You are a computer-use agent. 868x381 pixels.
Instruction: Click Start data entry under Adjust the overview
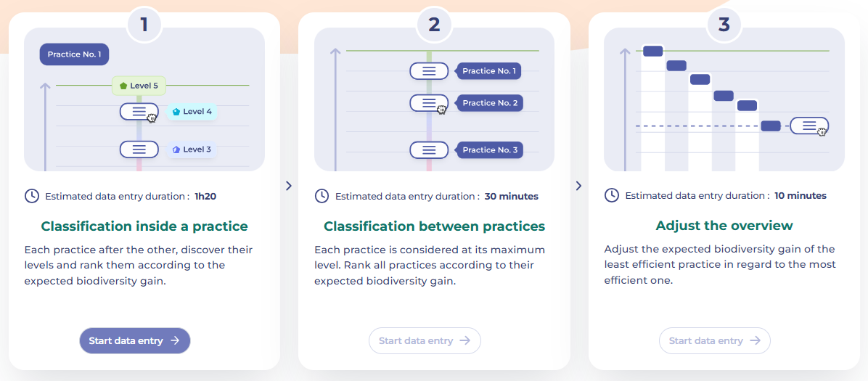pyautogui.click(x=715, y=340)
